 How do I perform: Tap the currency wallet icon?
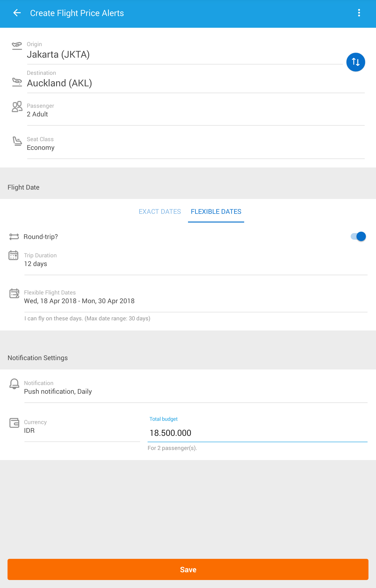[14, 423]
